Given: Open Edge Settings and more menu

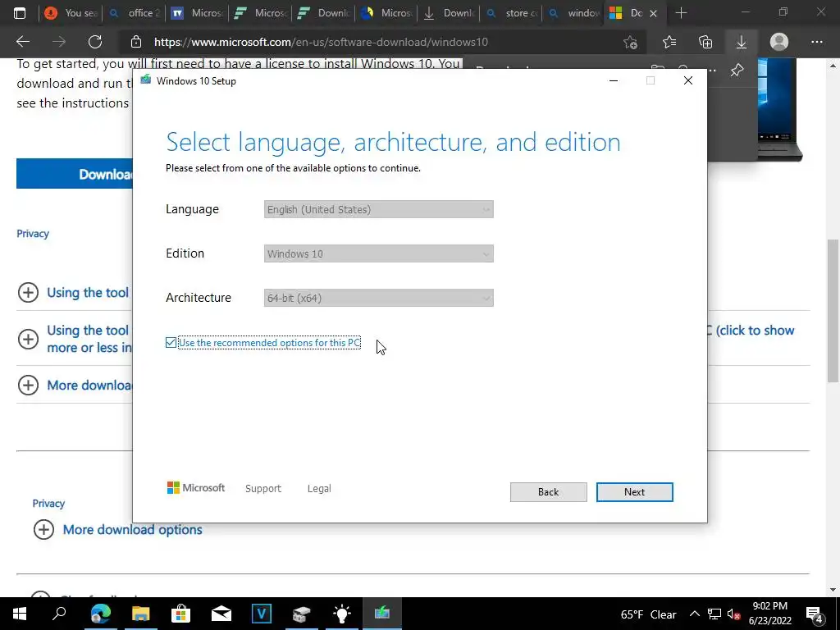Looking at the screenshot, I should click(816, 42).
